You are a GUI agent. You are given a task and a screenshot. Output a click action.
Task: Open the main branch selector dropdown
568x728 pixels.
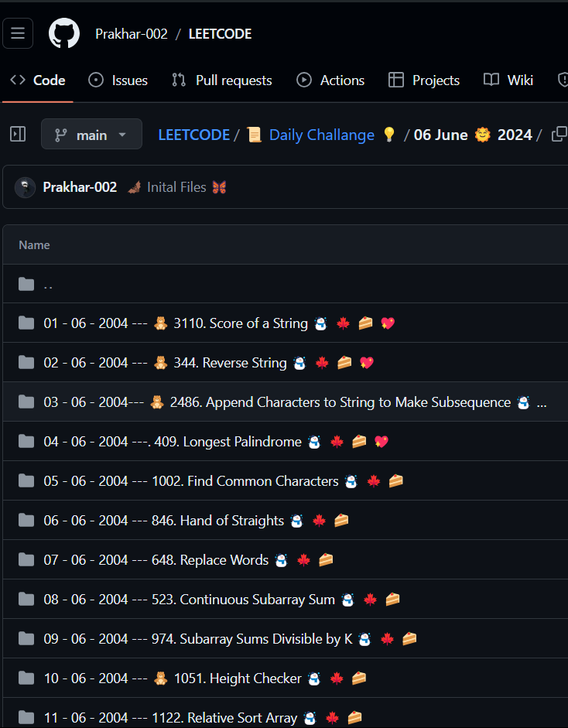91,134
